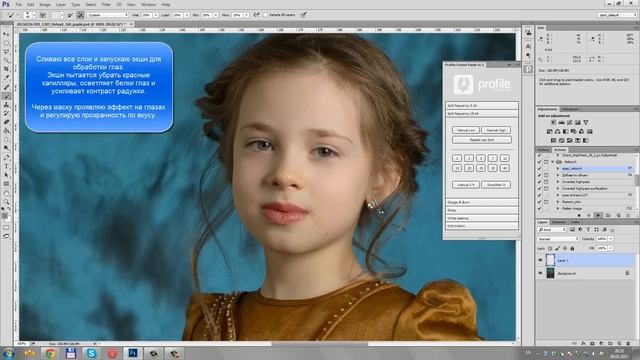Add a Brightness/Contrast adjustment
This screenshot has height=360, width=640.
553,122
